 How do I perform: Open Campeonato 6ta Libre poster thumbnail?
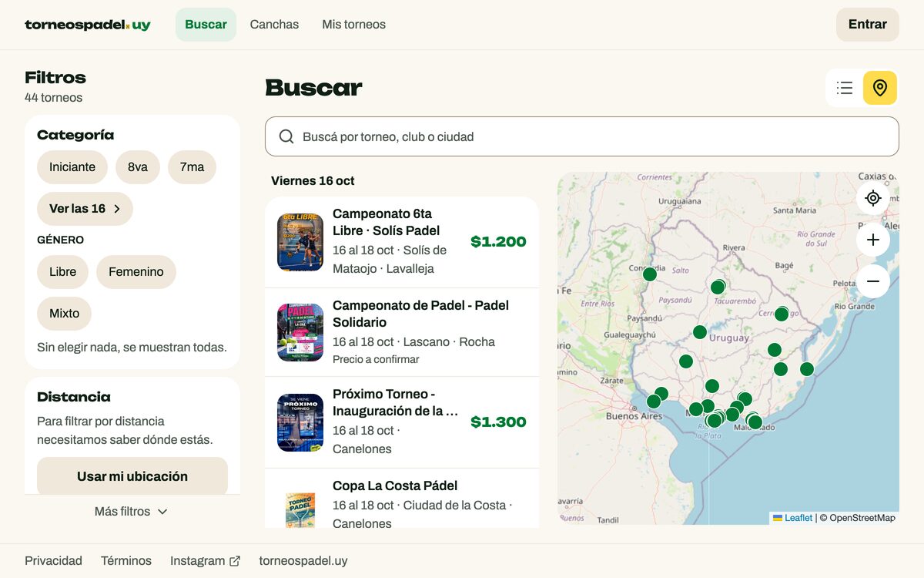(x=300, y=242)
